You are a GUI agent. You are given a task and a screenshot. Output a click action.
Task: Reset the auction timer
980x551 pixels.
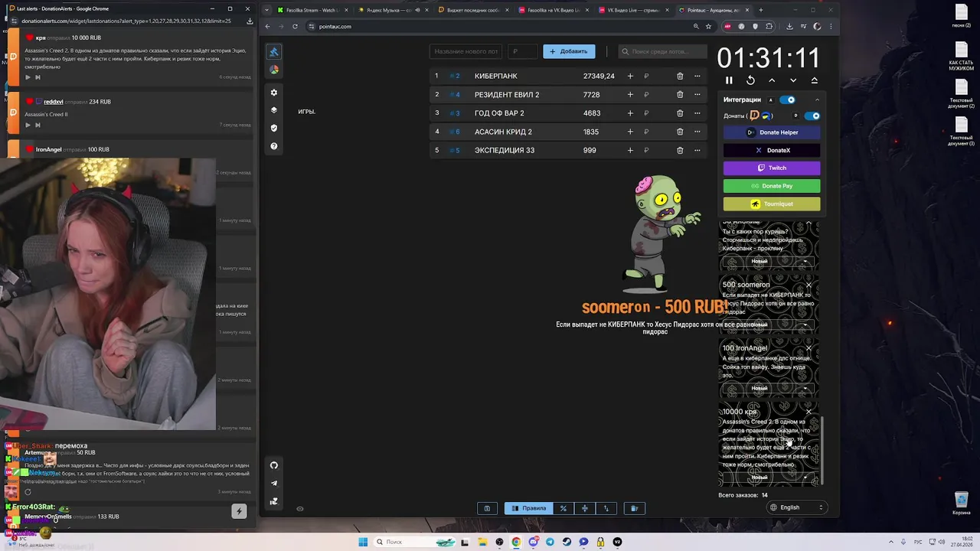750,80
